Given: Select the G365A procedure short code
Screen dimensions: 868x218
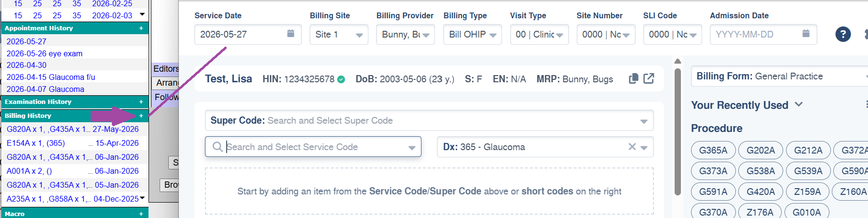Looking at the screenshot, I should tap(713, 150).
